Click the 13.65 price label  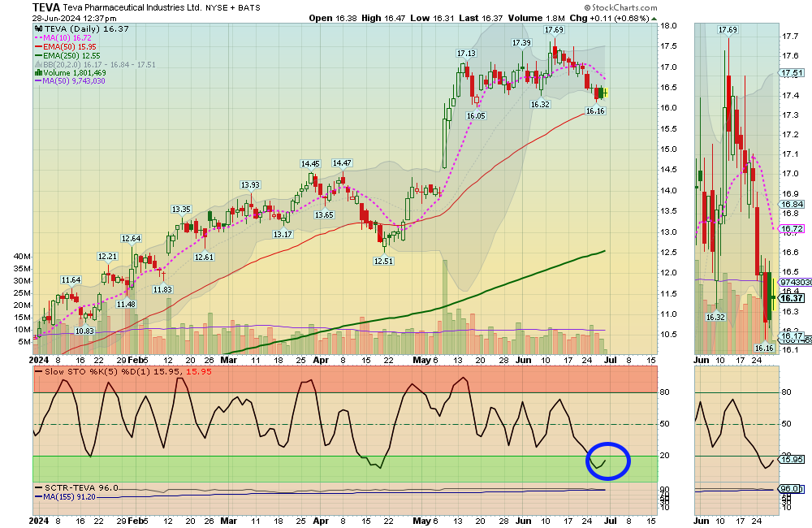tap(324, 214)
